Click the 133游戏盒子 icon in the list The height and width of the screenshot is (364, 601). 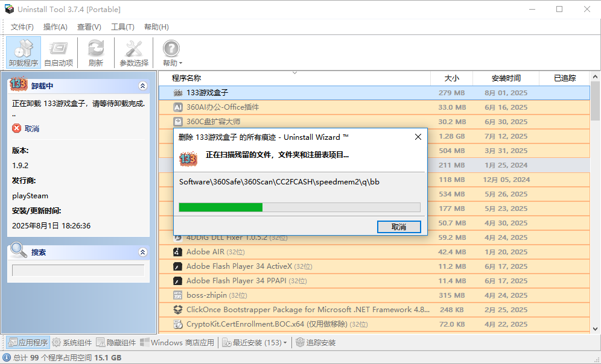coord(177,93)
